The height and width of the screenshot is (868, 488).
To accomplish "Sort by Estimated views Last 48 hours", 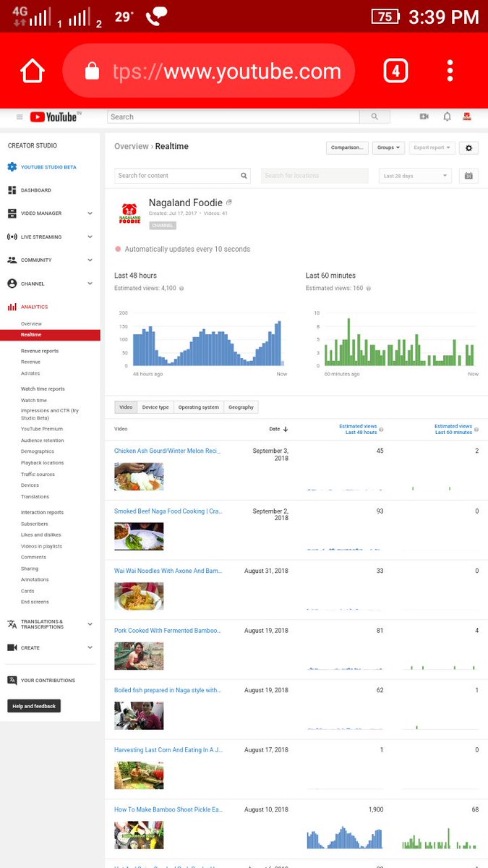I will point(358,429).
